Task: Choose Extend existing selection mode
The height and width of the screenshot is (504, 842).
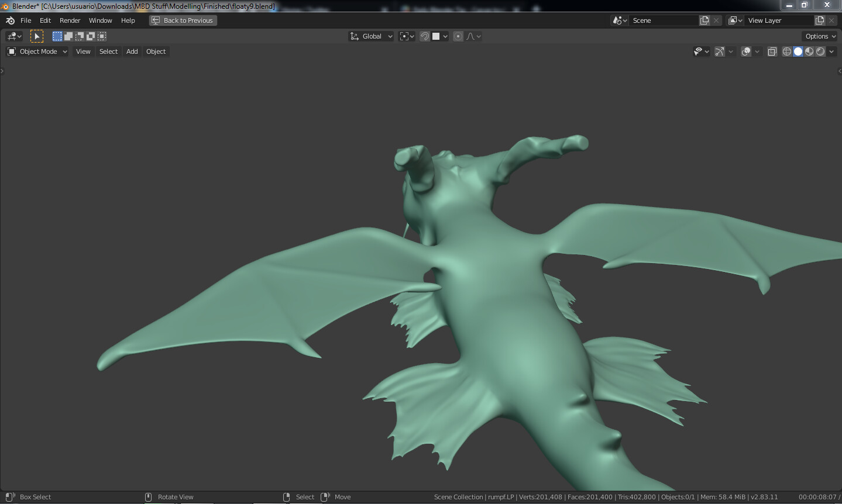Action: 68,36
